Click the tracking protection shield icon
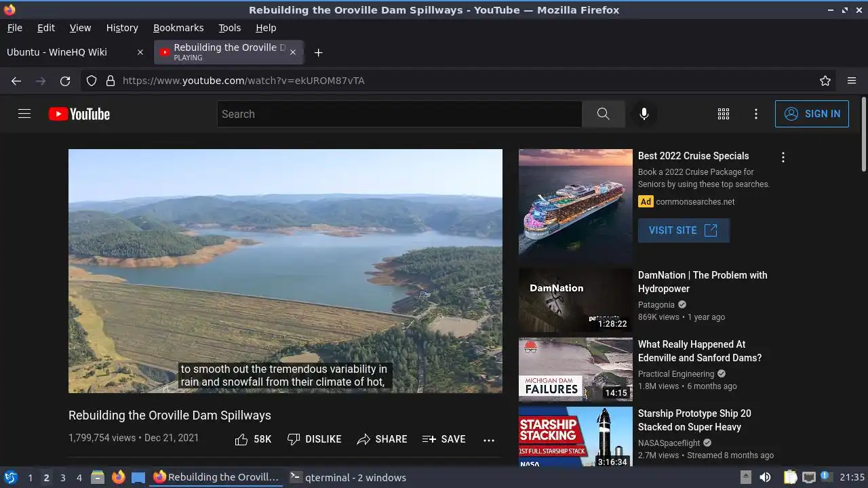 pyautogui.click(x=92, y=81)
